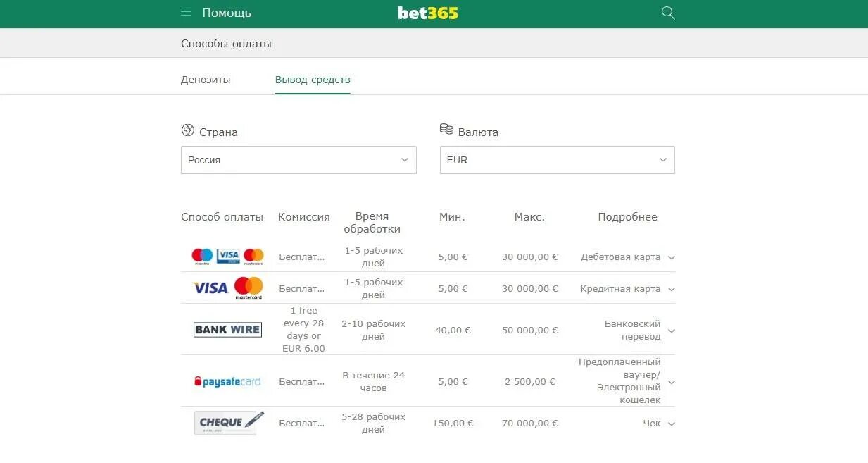This screenshot has width=868, height=463.
Task: Click the 40,00 € minimum amount
Action: [x=453, y=331]
